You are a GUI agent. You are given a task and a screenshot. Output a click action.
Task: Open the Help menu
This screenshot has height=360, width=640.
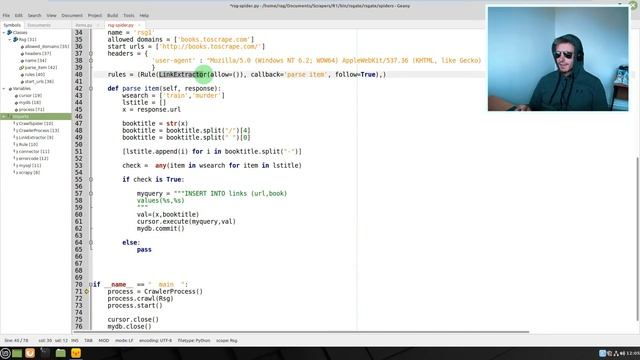[144, 16]
